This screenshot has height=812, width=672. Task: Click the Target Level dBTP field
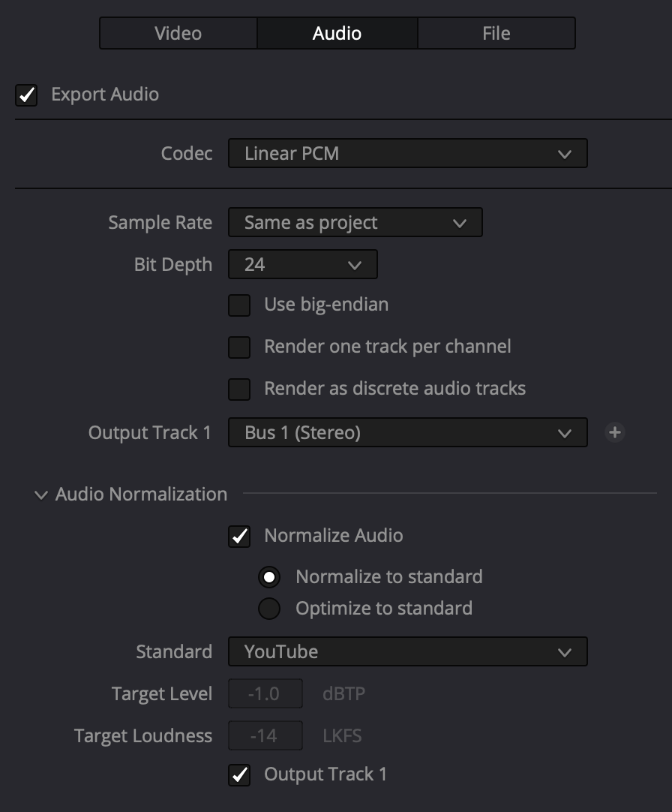pyautogui.click(x=265, y=694)
